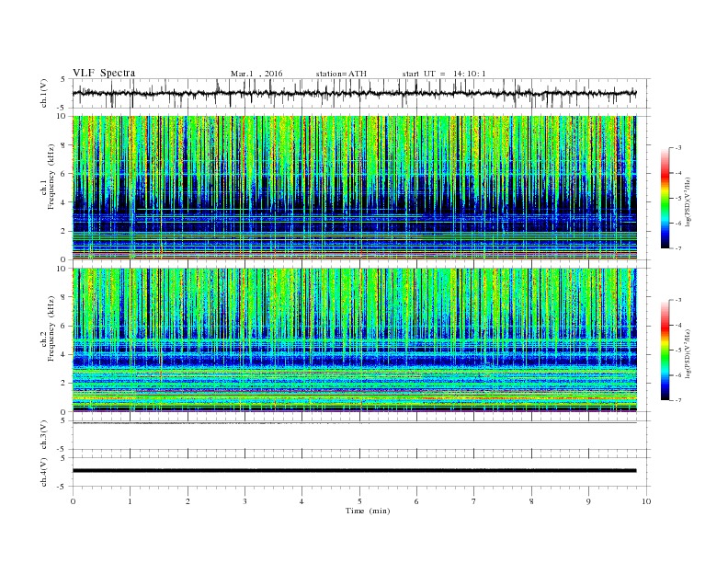Click the "-7" label on ch.2 colorbar
The height and width of the screenshot is (563, 728).
677,400
